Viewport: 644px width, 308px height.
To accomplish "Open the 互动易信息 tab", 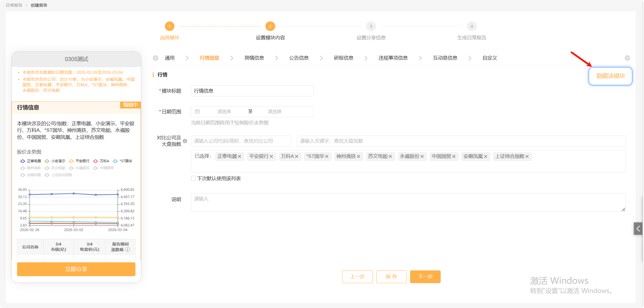I will click(445, 58).
